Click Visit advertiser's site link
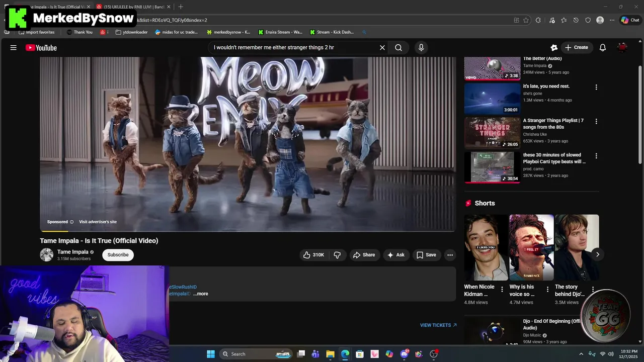 (x=98, y=222)
